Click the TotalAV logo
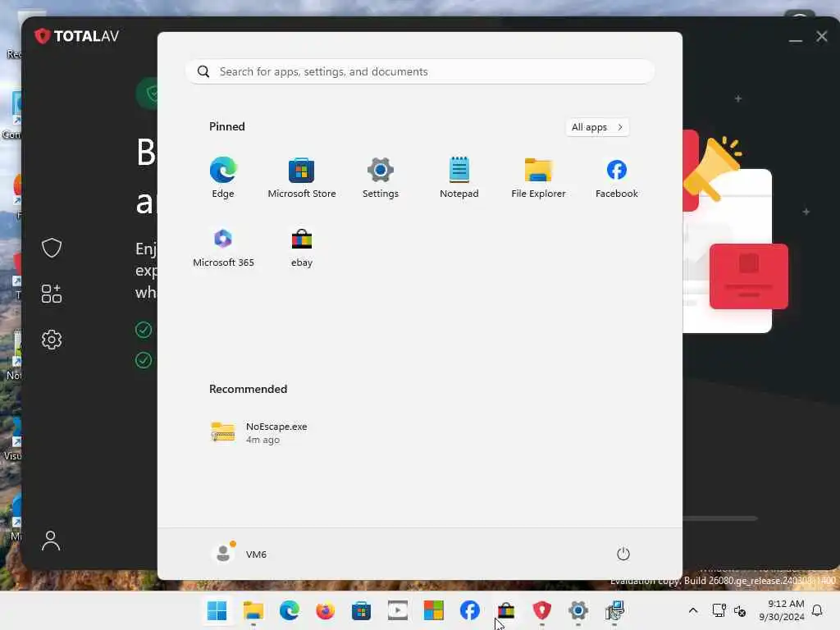 (x=76, y=36)
